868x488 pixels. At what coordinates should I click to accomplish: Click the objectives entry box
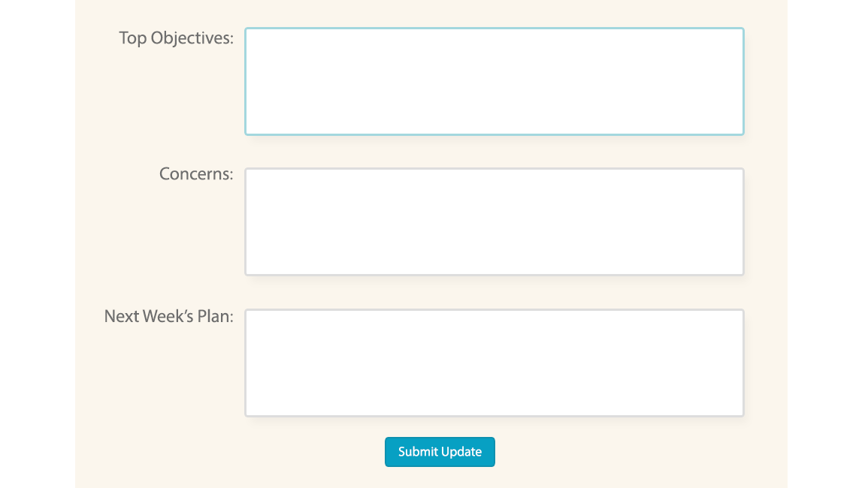[x=494, y=81]
